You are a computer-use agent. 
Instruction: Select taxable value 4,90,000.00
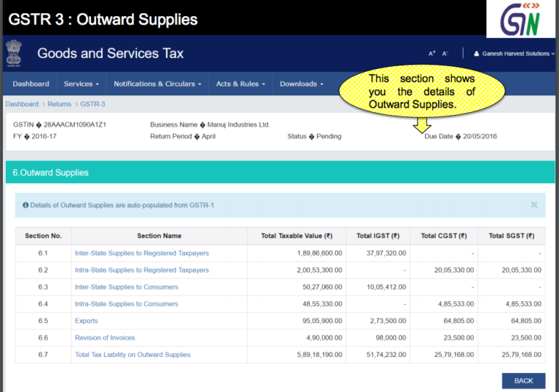tap(324, 338)
